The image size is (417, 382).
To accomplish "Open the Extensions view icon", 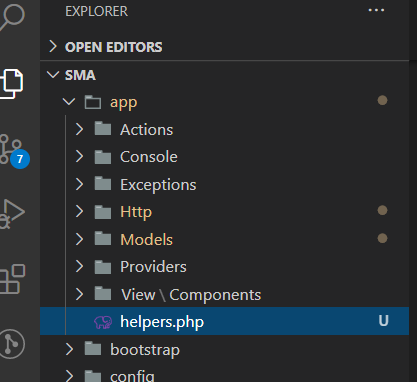I will pos(12,279).
